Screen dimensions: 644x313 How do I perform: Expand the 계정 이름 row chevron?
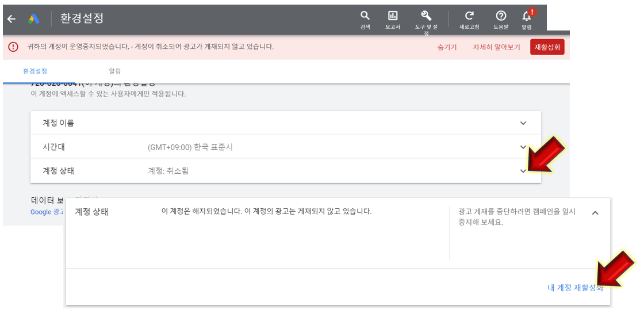pyautogui.click(x=523, y=123)
